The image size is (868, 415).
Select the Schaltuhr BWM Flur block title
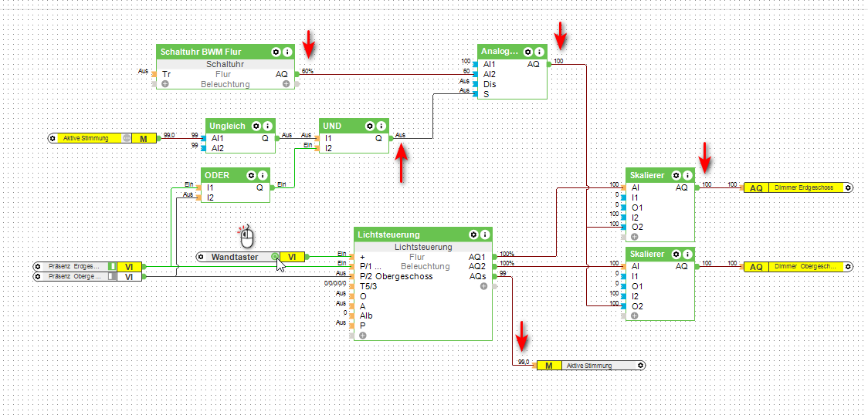point(200,52)
